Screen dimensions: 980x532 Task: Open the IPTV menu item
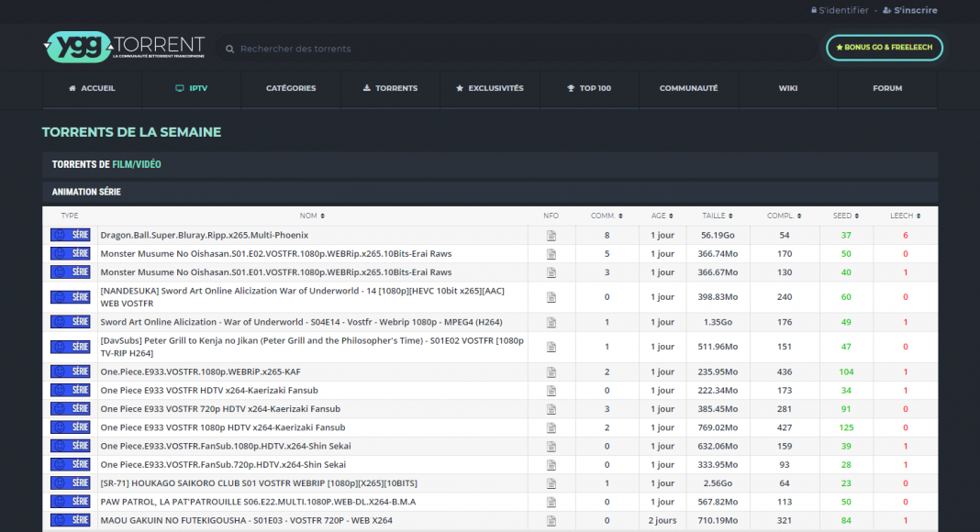191,89
